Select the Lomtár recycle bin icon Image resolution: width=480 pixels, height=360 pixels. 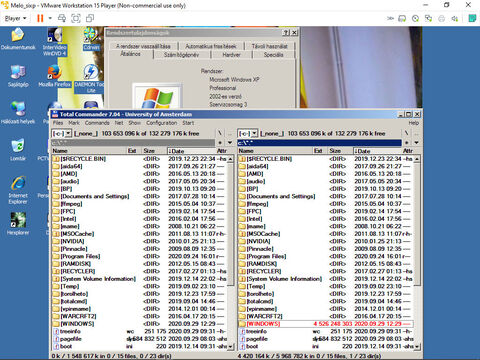pos(18,150)
